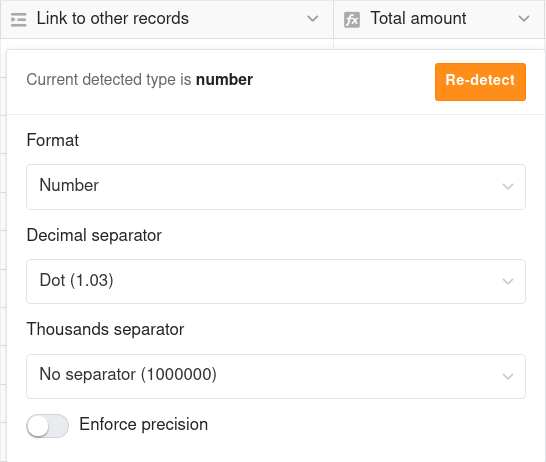
Task: Open the Thousands separator dropdown
Action: pyautogui.click(x=276, y=376)
